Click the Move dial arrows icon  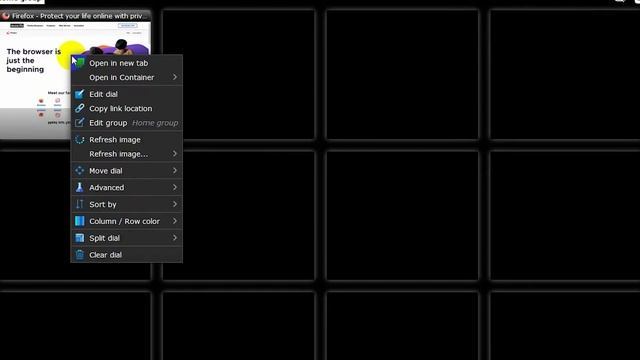click(x=80, y=171)
